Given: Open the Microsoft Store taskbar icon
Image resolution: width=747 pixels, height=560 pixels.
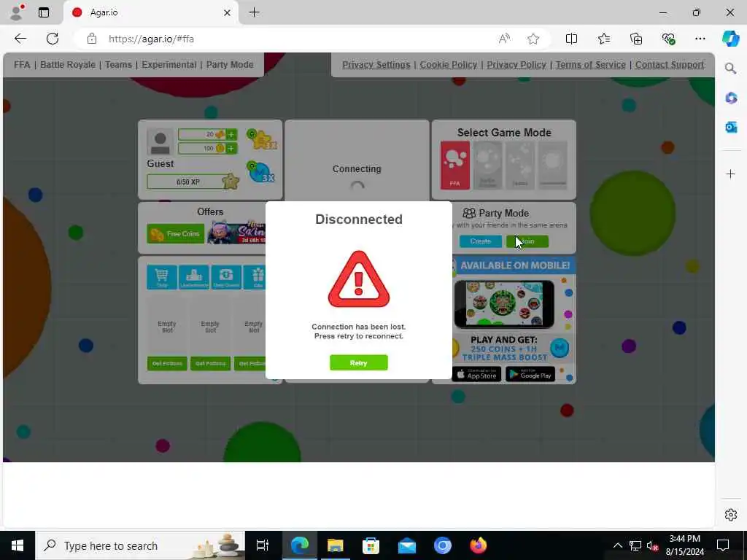Looking at the screenshot, I should 371,545.
